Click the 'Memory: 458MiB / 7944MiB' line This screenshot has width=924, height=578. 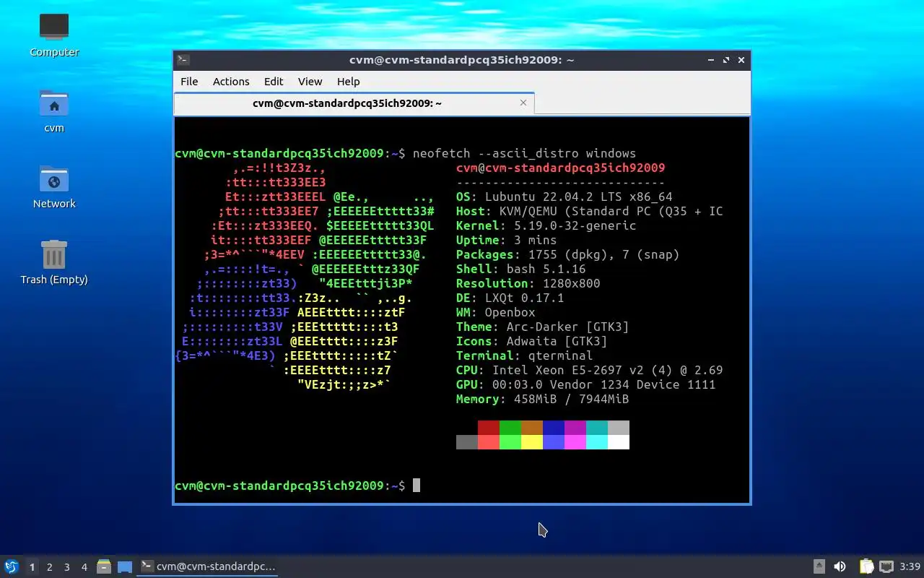point(542,399)
